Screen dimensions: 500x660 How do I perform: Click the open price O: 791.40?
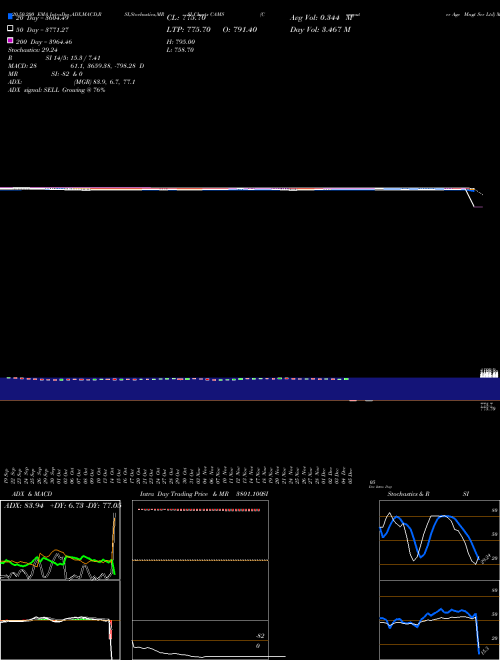tap(239, 30)
